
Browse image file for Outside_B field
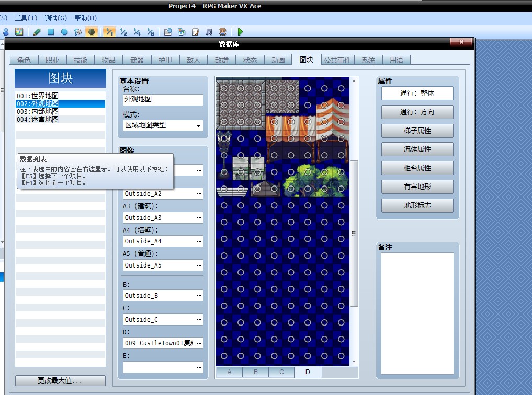(x=199, y=296)
